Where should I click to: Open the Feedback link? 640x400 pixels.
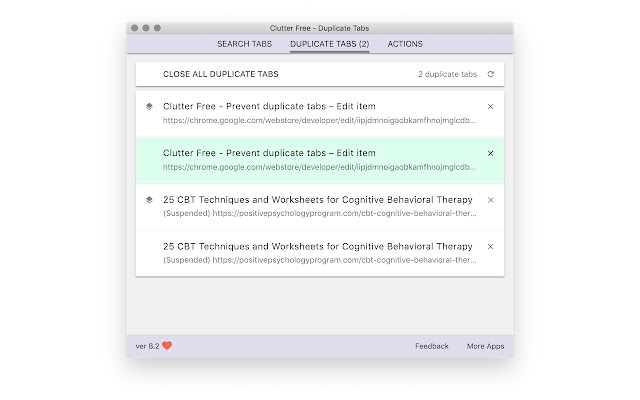432,346
